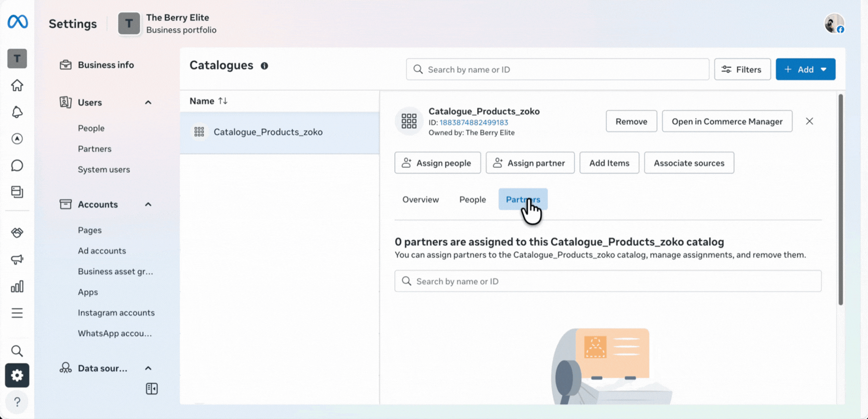
Task: Open All tools hamburger menu icon
Action: (17, 313)
